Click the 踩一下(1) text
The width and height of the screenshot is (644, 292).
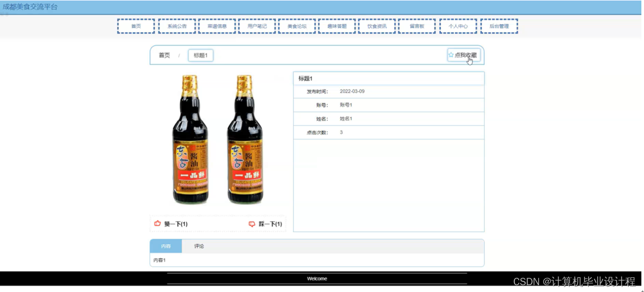[x=270, y=224]
